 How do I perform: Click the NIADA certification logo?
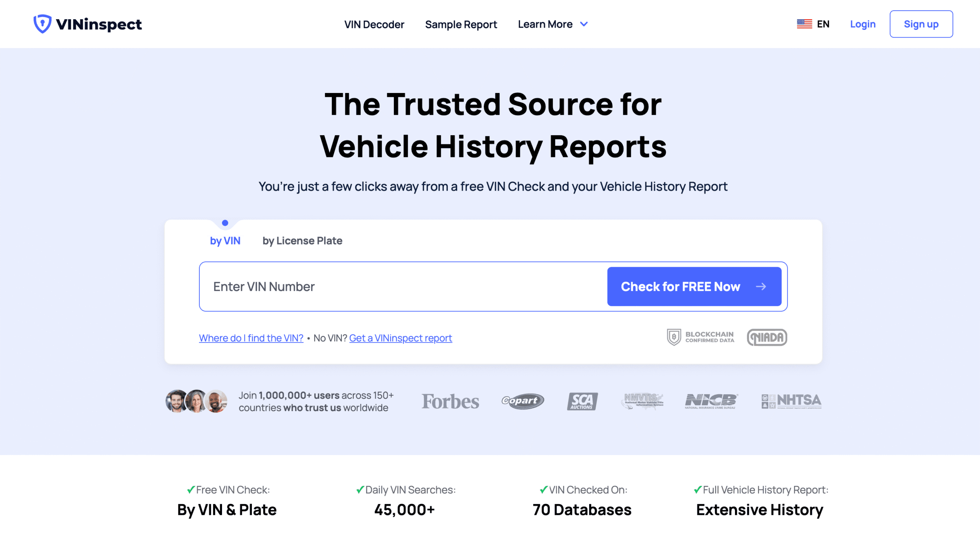(766, 337)
